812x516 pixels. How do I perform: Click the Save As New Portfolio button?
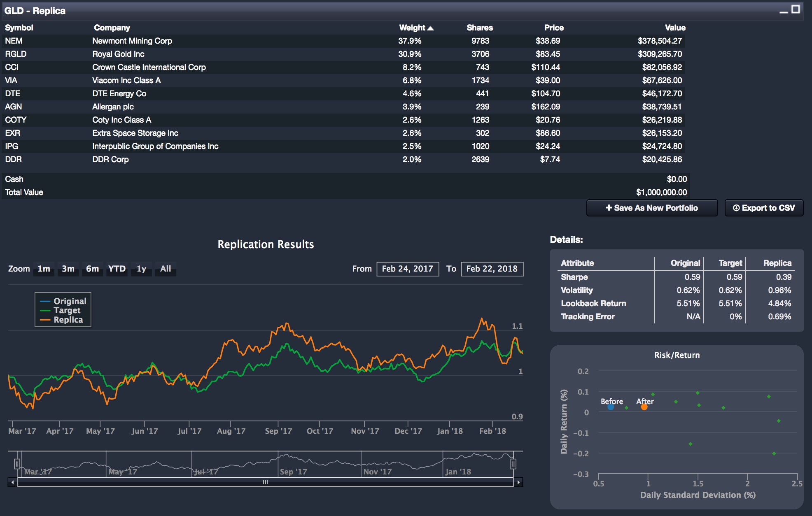pos(652,208)
